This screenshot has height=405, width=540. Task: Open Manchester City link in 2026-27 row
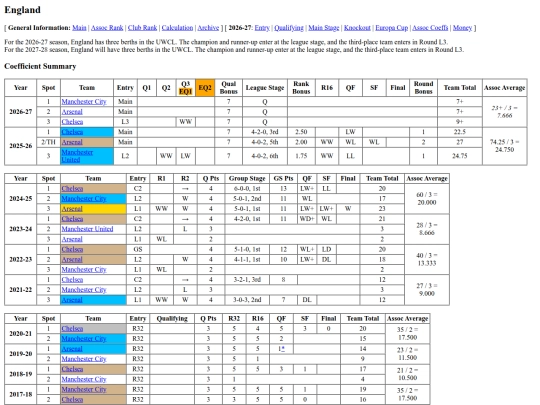pos(84,102)
